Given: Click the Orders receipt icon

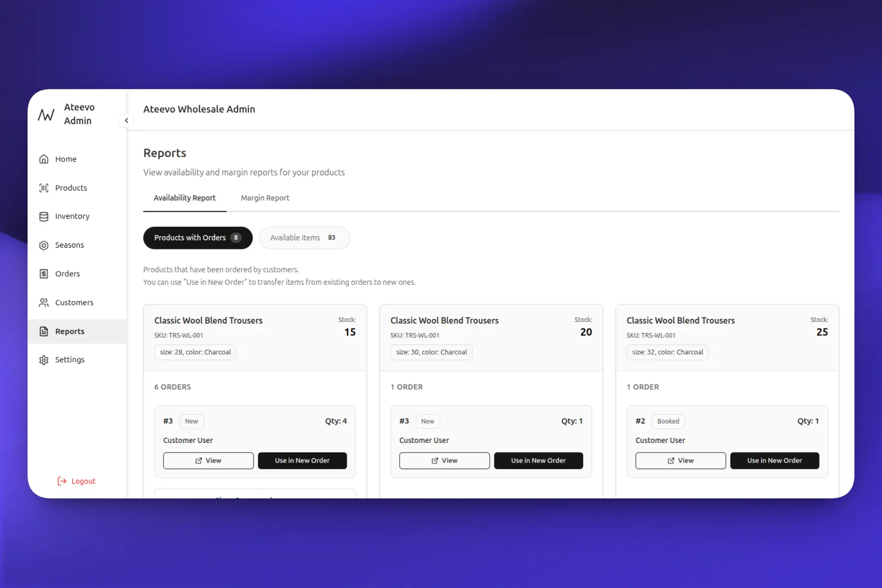Looking at the screenshot, I should point(44,274).
